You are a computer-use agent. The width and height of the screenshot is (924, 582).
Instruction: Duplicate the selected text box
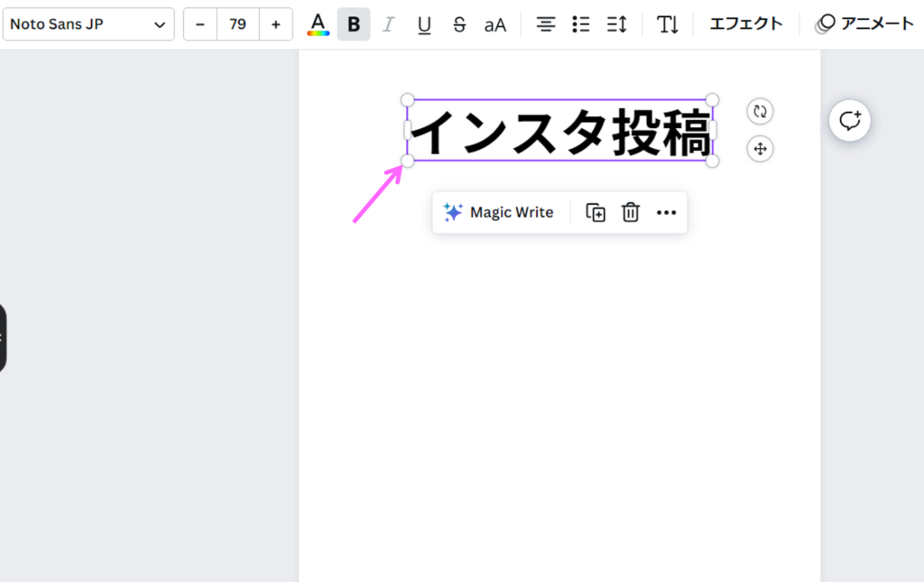[x=596, y=213]
